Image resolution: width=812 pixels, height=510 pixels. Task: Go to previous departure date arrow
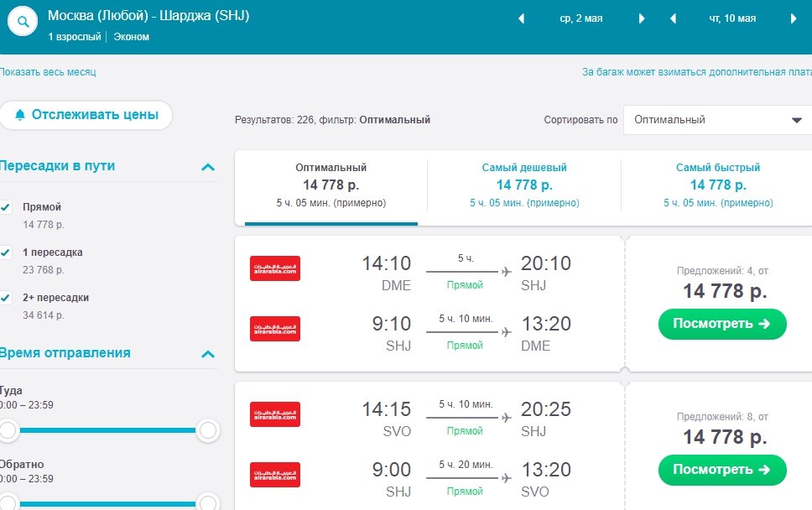pyautogui.click(x=521, y=18)
